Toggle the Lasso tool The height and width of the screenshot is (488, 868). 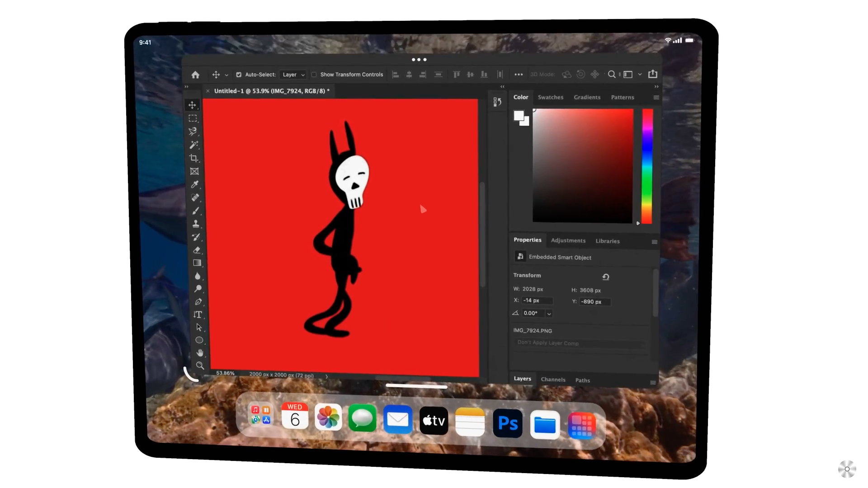click(193, 131)
